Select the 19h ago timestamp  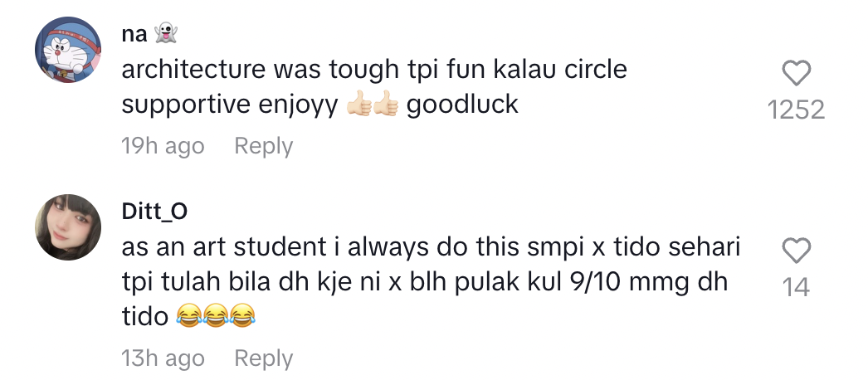tap(163, 146)
